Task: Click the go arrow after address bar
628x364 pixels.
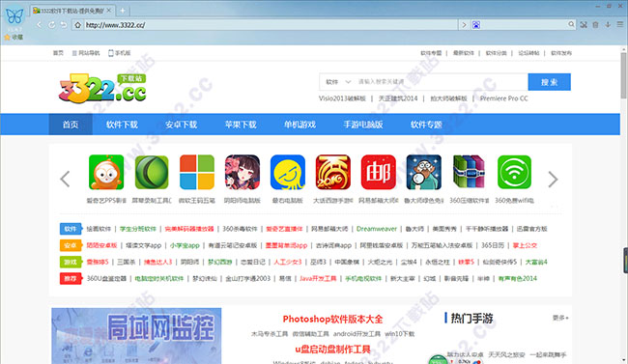Action: click(464, 25)
